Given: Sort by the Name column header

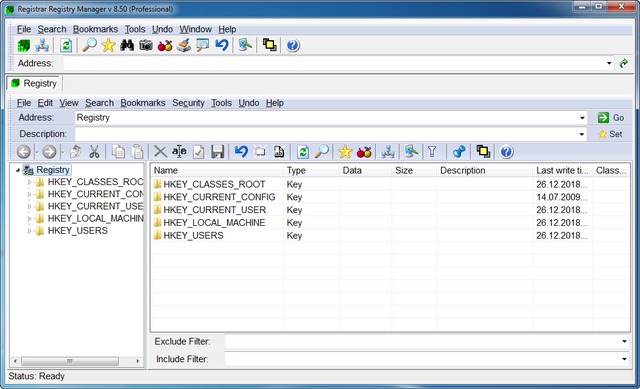Looking at the screenshot, I should [217, 170].
